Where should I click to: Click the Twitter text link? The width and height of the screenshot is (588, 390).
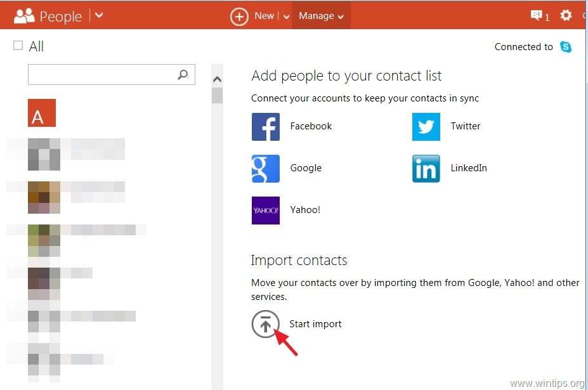click(x=466, y=126)
